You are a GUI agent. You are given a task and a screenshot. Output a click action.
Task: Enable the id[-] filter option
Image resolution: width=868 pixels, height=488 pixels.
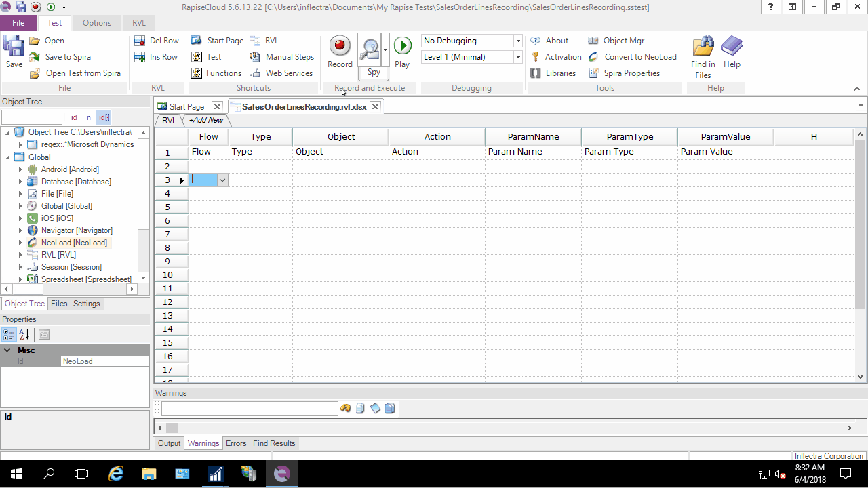tap(104, 117)
